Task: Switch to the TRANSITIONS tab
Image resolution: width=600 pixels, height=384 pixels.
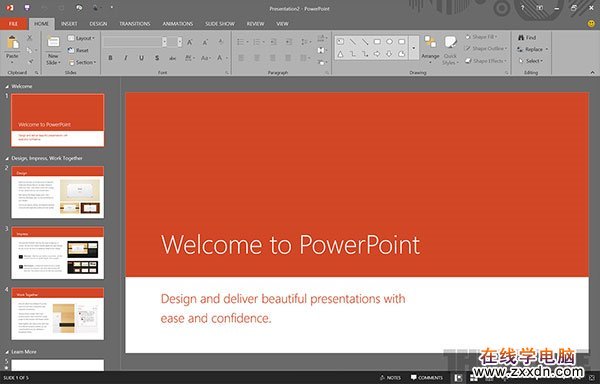Action: click(135, 24)
